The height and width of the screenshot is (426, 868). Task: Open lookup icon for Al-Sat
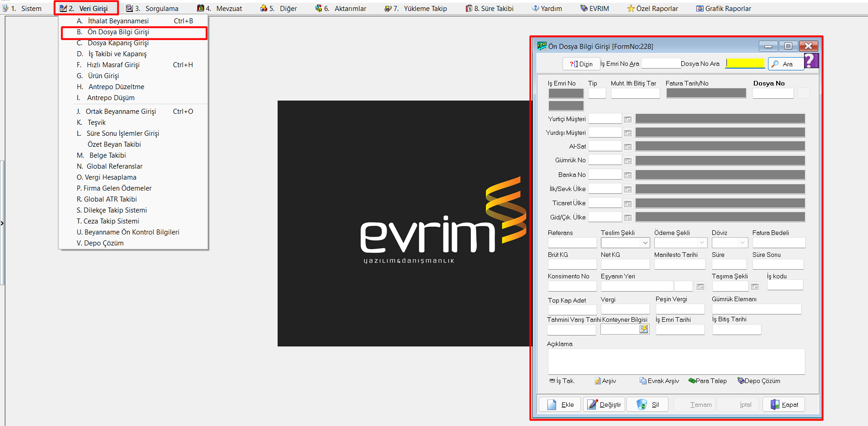628,147
